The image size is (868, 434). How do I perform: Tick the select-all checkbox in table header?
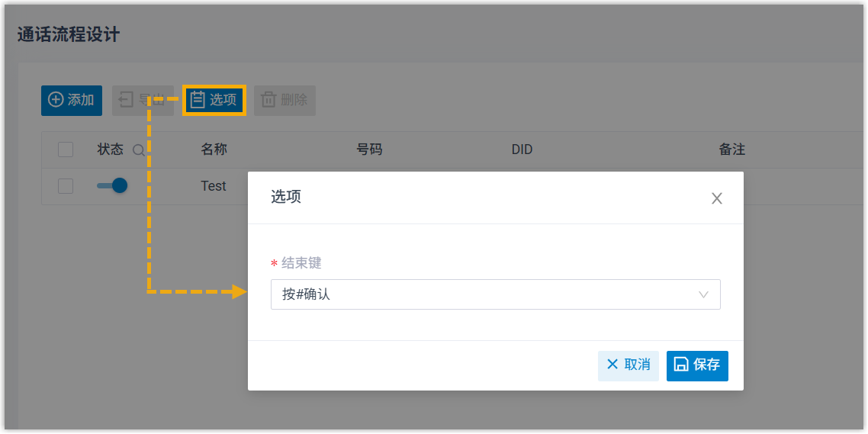click(x=66, y=149)
